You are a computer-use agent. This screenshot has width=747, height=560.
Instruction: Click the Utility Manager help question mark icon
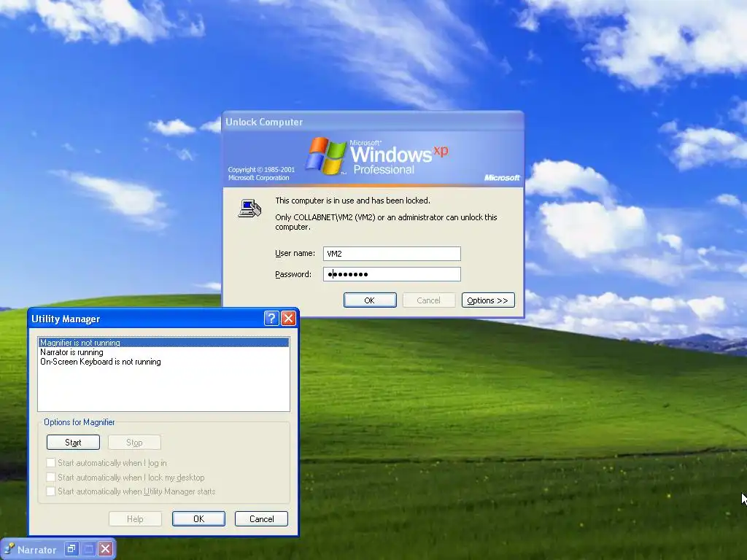pyautogui.click(x=271, y=318)
